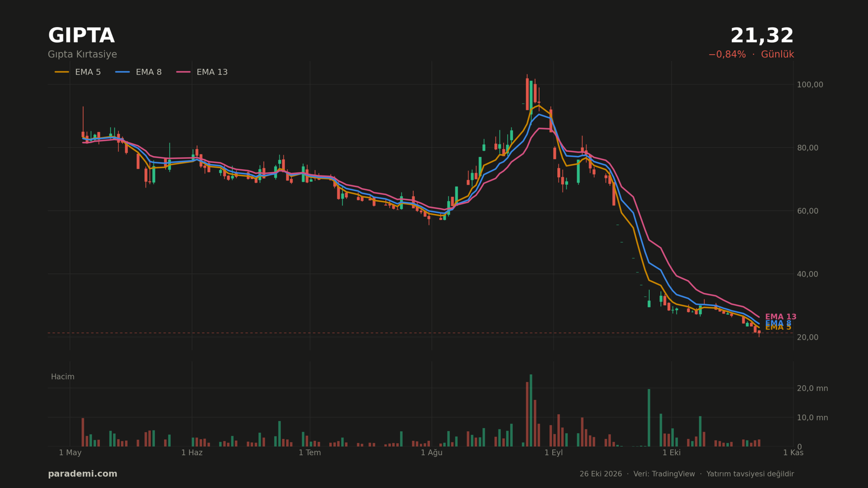Select the 1 May date marker
The width and height of the screenshot is (868, 488).
70,453
